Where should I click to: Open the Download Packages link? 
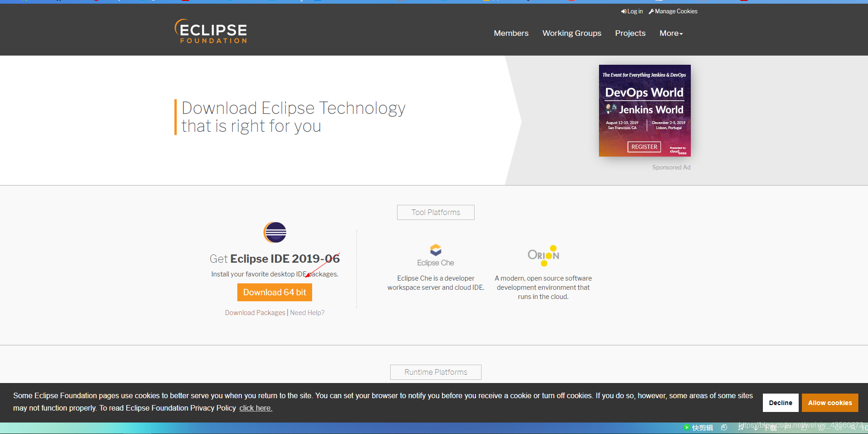tap(255, 313)
